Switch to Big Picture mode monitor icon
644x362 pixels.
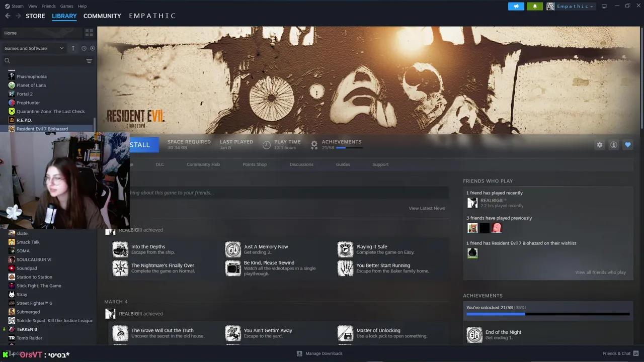604,6
